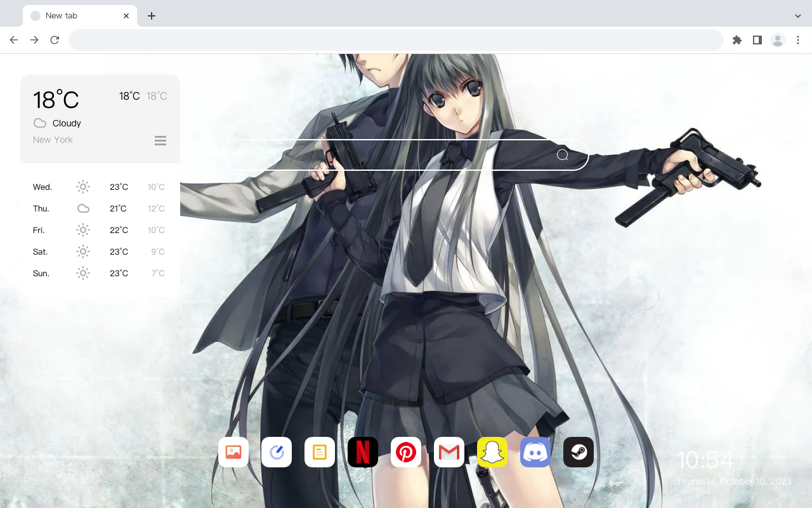The height and width of the screenshot is (508, 812).
Task: Open a new tab with plus button
Action: pyautogui.click(x=151, y=16)
